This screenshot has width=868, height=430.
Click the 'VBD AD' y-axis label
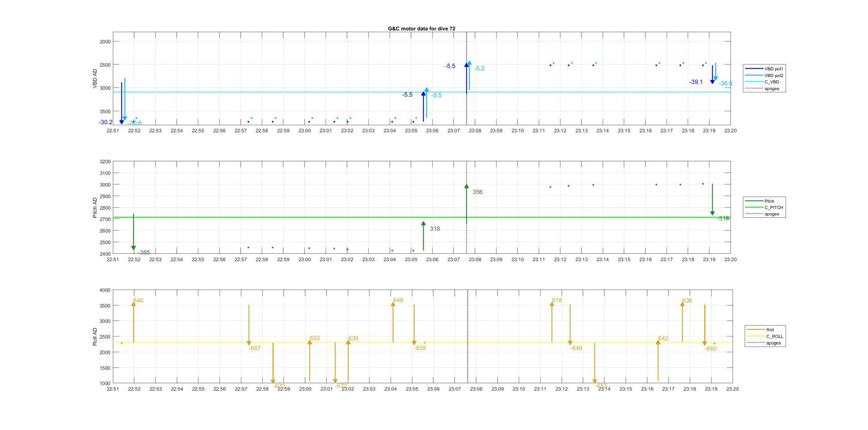pos(95,79)
